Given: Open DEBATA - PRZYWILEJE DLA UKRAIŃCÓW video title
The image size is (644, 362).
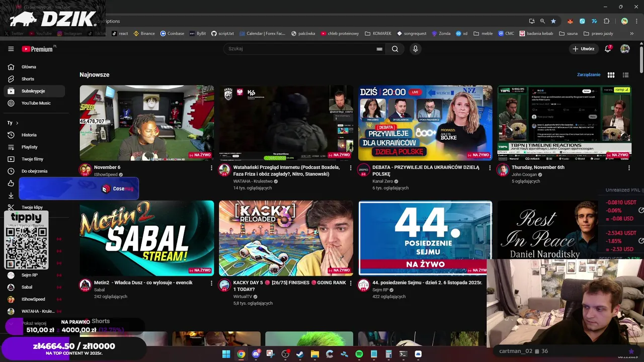Looking at the screenshot, I should click(x=426, y=170).
